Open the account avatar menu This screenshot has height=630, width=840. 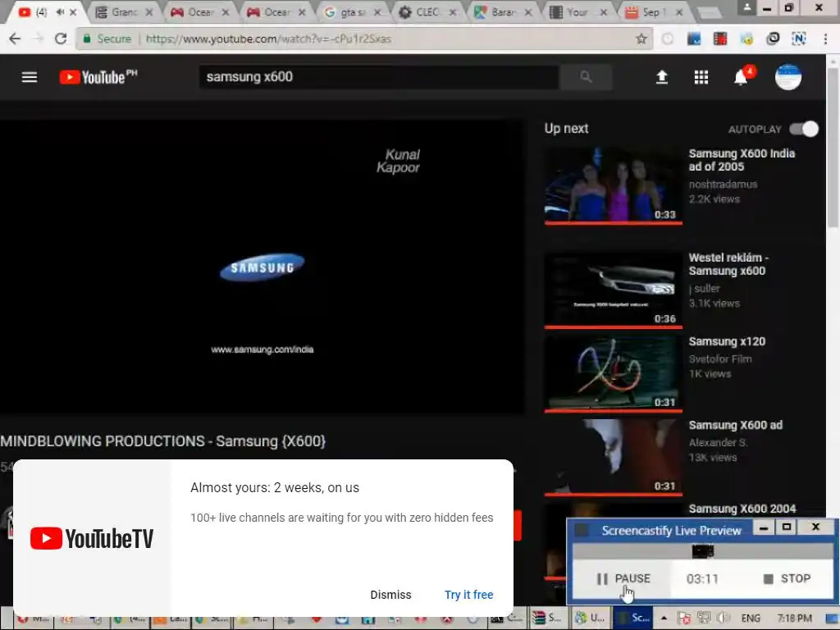[x=788, y=77]
